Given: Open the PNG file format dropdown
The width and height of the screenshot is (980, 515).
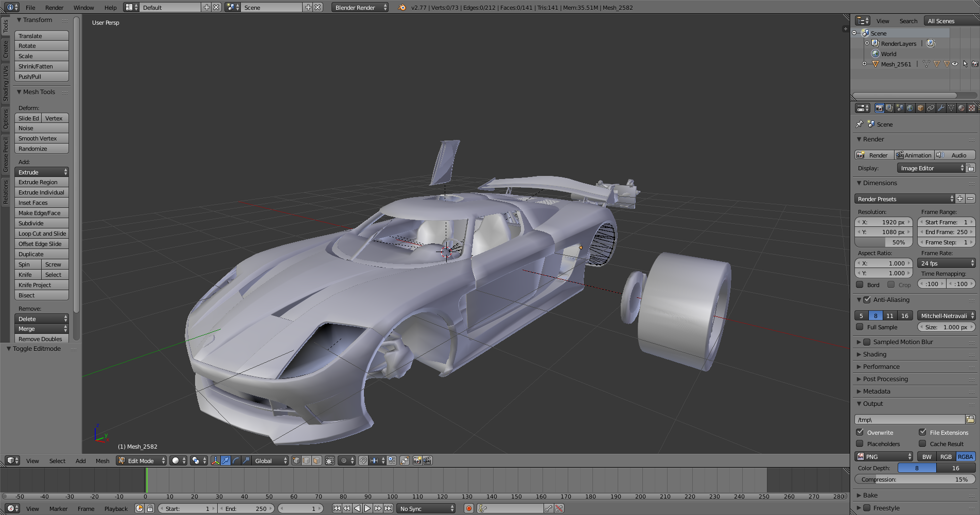Looking at the screenshot, I should (x=883, y=456).
